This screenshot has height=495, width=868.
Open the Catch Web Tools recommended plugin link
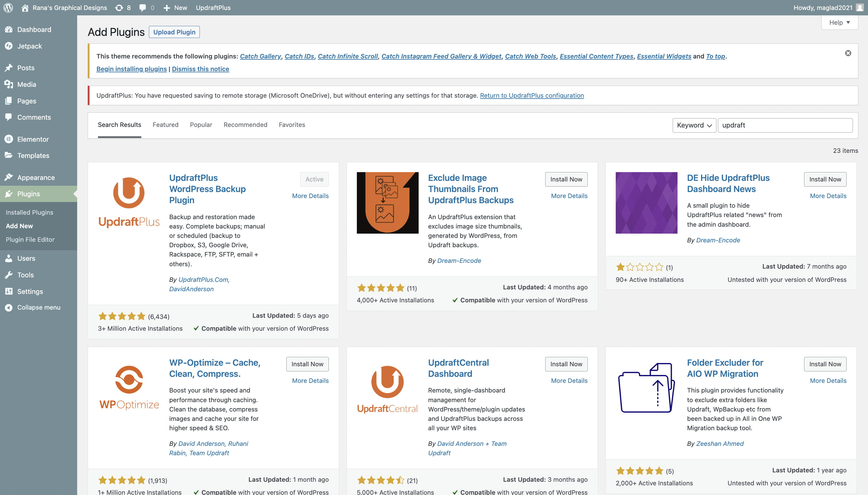(x=530, y=56)
